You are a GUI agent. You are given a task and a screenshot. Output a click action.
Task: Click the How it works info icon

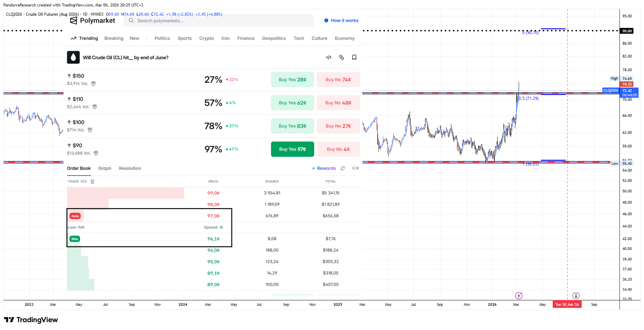coord(326,20)
